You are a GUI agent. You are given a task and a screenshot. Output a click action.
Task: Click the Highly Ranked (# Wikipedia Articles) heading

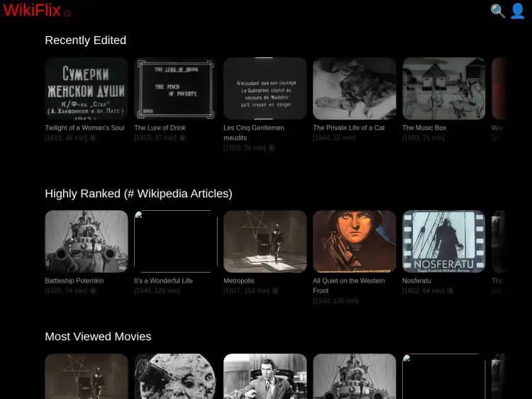[138, 194]
